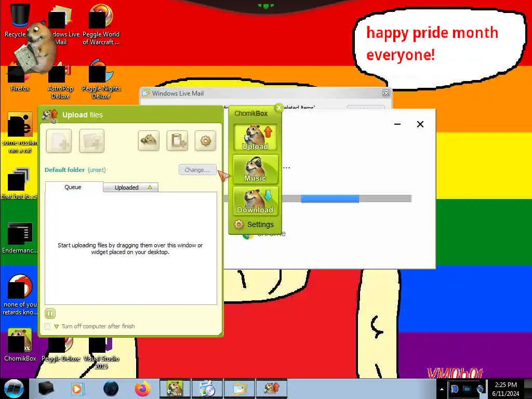The height and width of the screenshot is (399, 532).
Task: Click the hamster icon in upload toolbar
Action: point(149,140)
